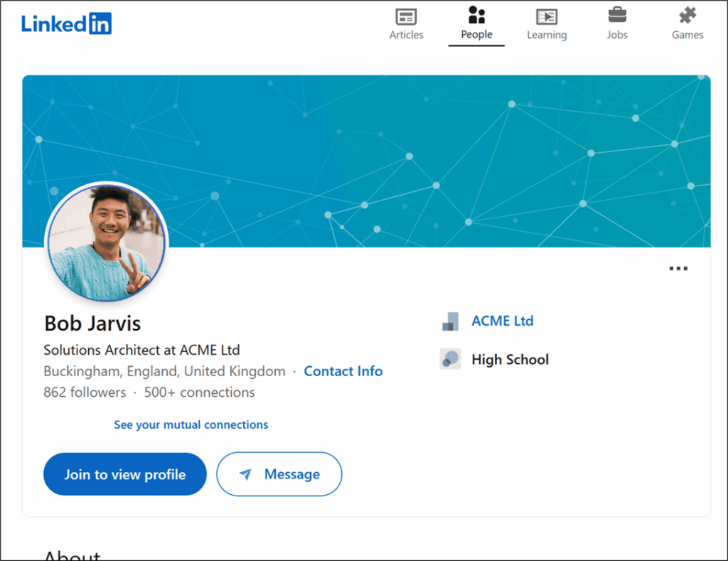Click the Games puzzle piece icon
728x561 pixels.
coord(687,15)
